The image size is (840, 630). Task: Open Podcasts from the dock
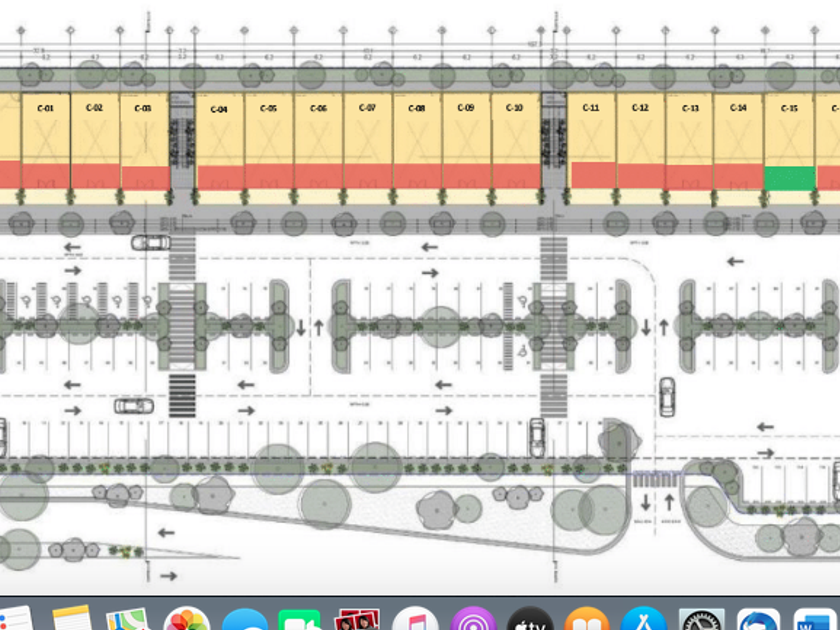tap(472, 619)
